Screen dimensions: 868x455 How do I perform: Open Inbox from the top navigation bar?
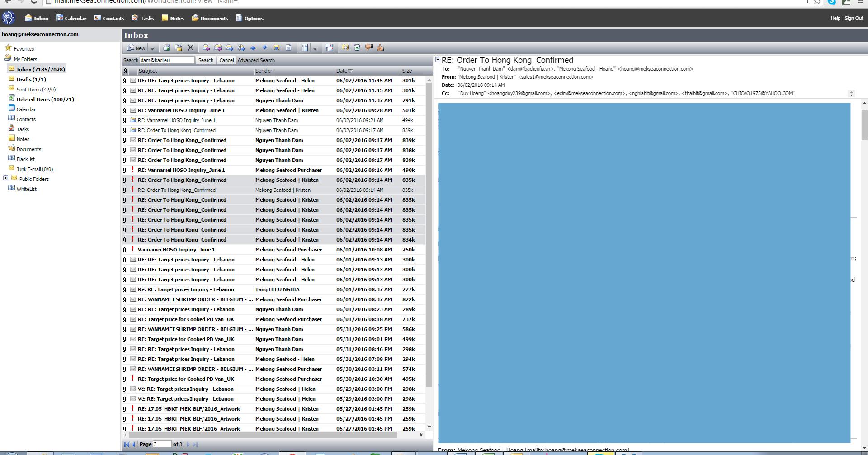37,18
